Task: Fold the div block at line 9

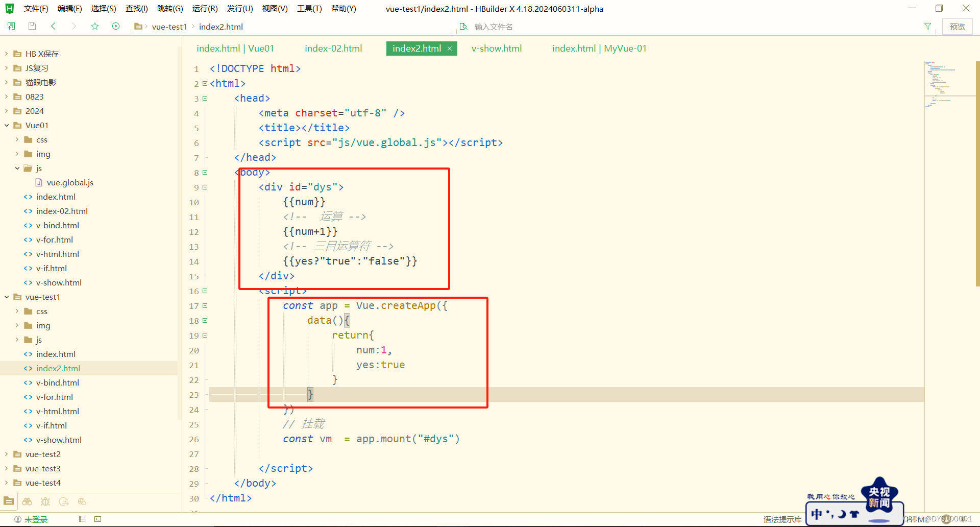Action: pos(205,187)
